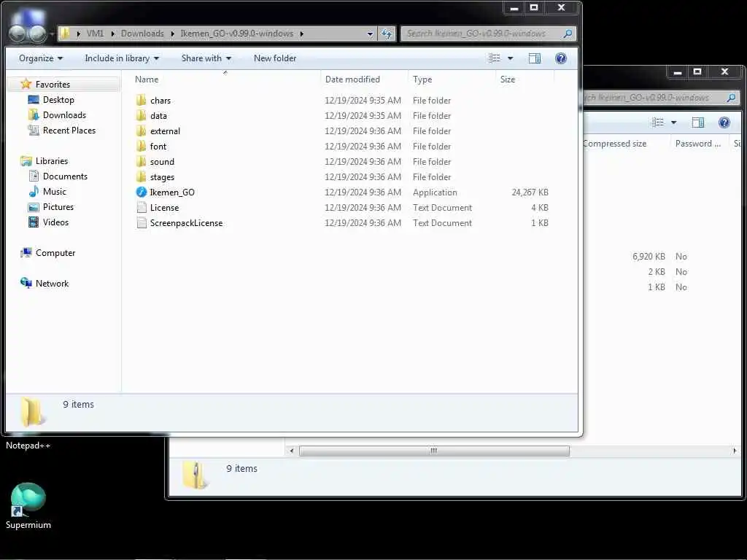Screen dimensions: 747x560
Task: Open view options arrow in front window
Action: coord(510,58)
